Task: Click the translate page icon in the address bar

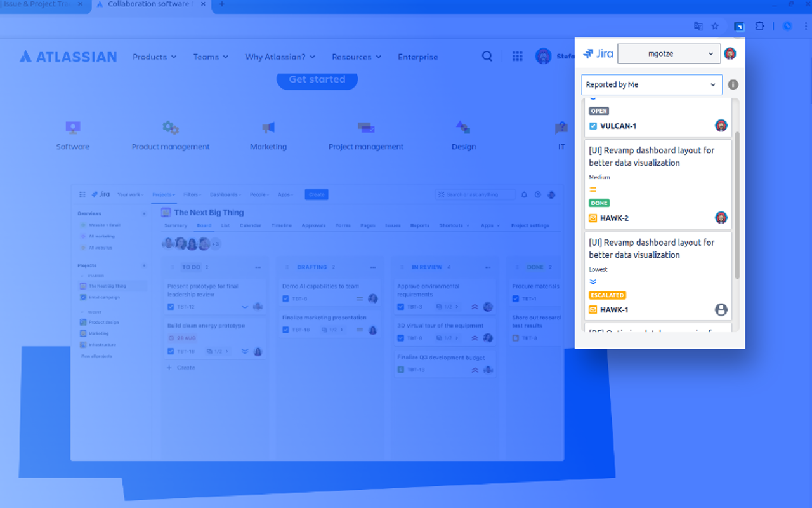Action: 698,26
